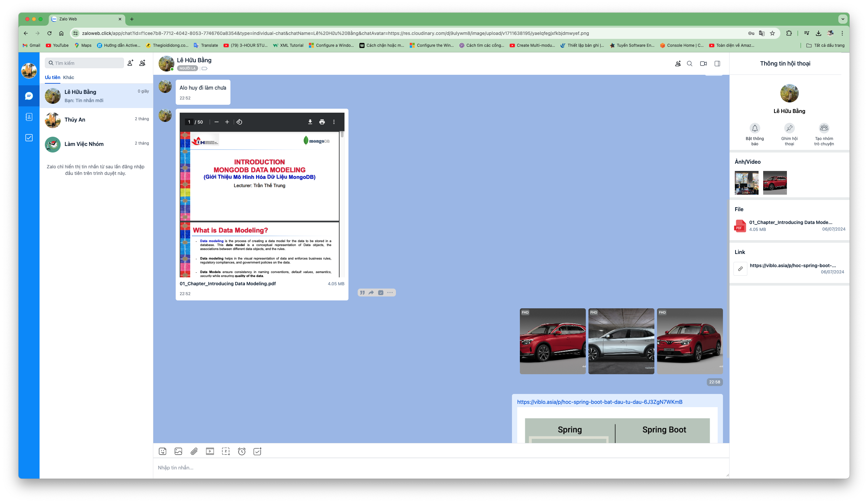868x503 pixels.
Task: Click the send image icon
Action: point(178,451)
